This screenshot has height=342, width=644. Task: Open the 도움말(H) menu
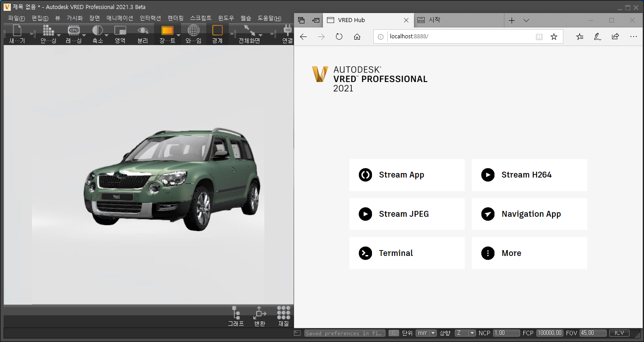pyautogui.click(x=269, y=18)
